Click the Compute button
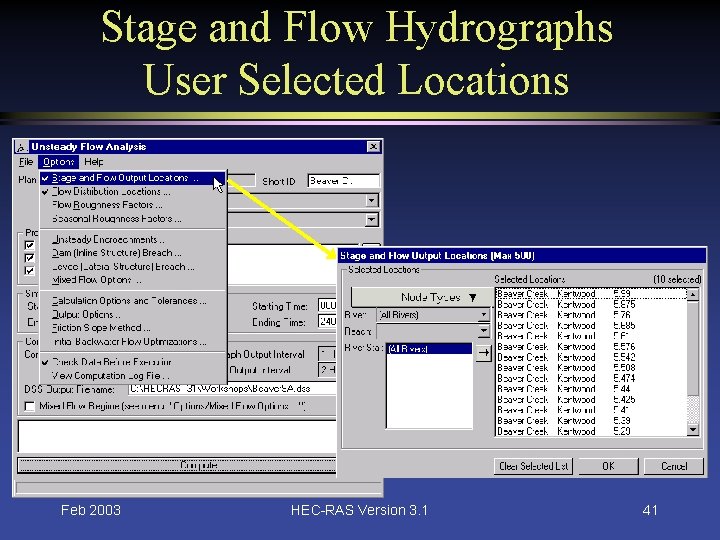The width and height of the screenshot is (720, 540). click(177, 465)
